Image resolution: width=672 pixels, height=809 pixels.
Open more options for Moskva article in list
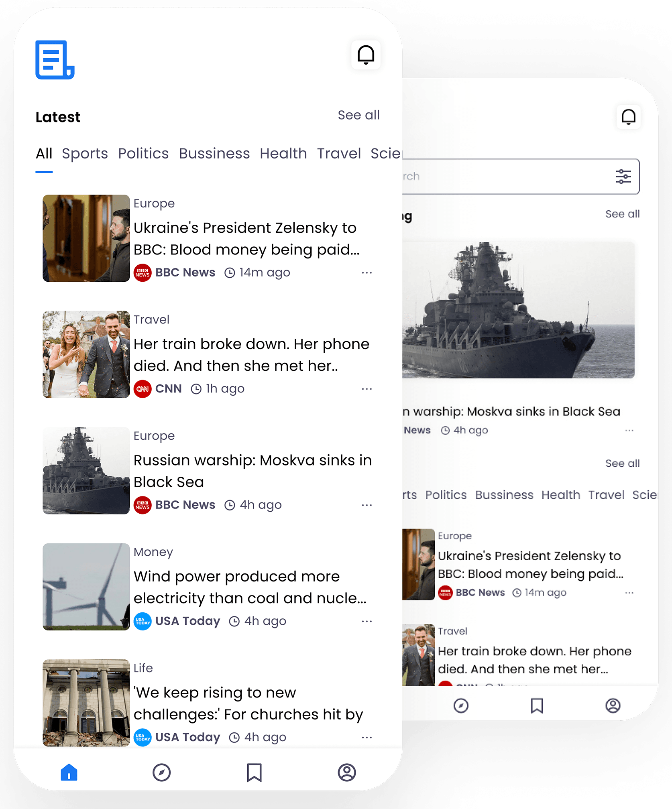(367, 505)
